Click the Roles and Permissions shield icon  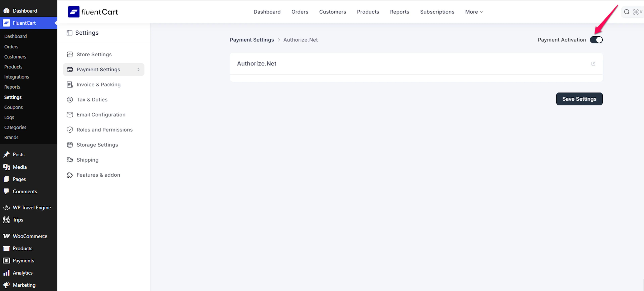click(x=70, y=129)
